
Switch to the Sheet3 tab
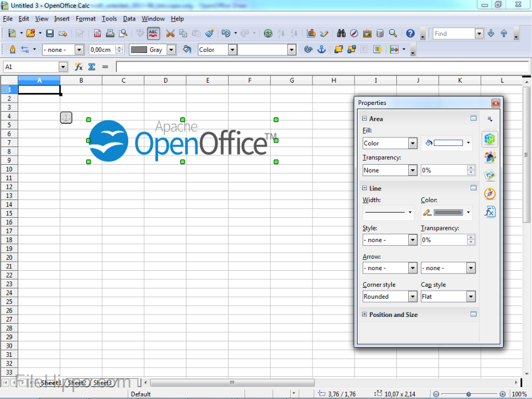103,382
